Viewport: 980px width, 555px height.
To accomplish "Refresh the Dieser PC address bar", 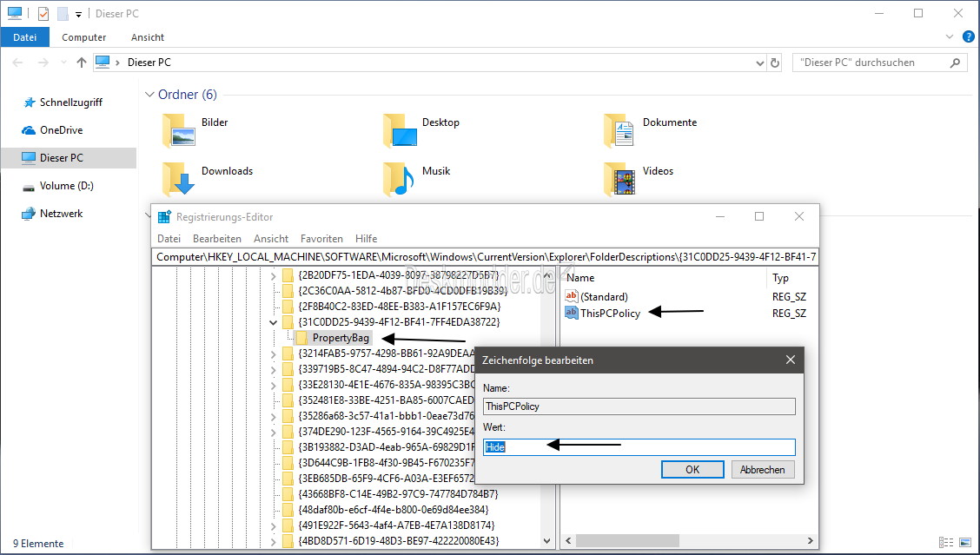I will [x=775, y=63].
